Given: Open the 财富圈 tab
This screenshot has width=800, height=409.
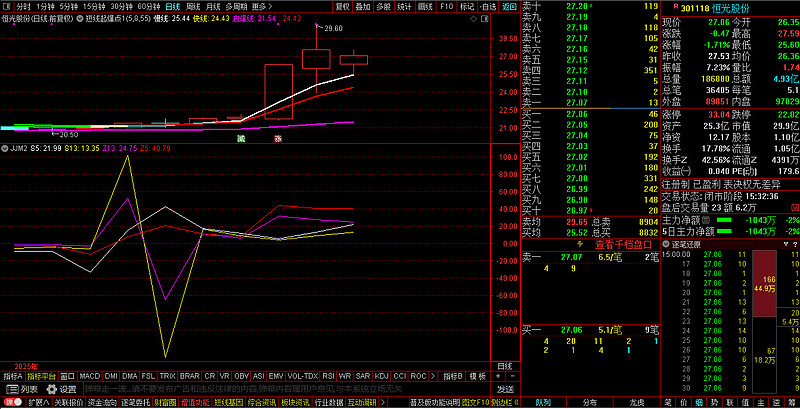Looking at the screenshot, I should [166, 403].
